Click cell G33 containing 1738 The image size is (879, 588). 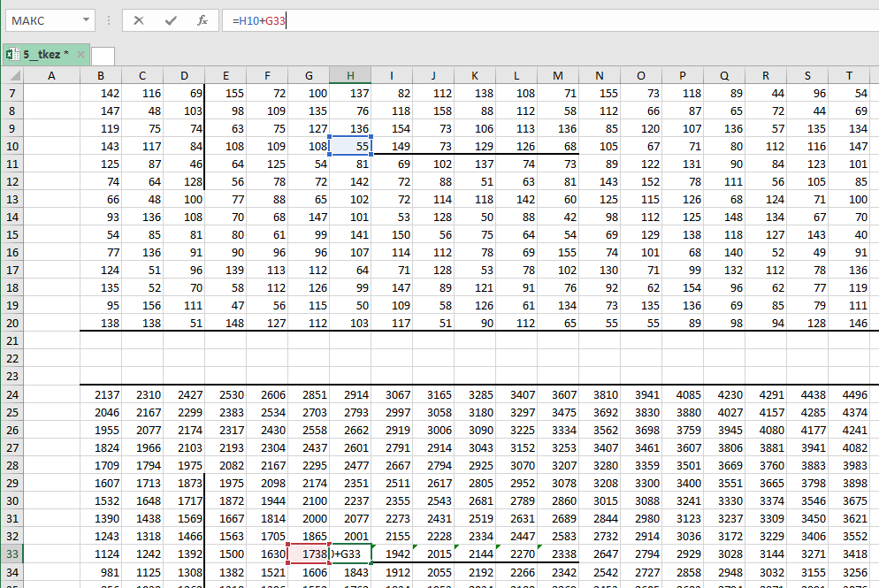click(x=309, y=554)
